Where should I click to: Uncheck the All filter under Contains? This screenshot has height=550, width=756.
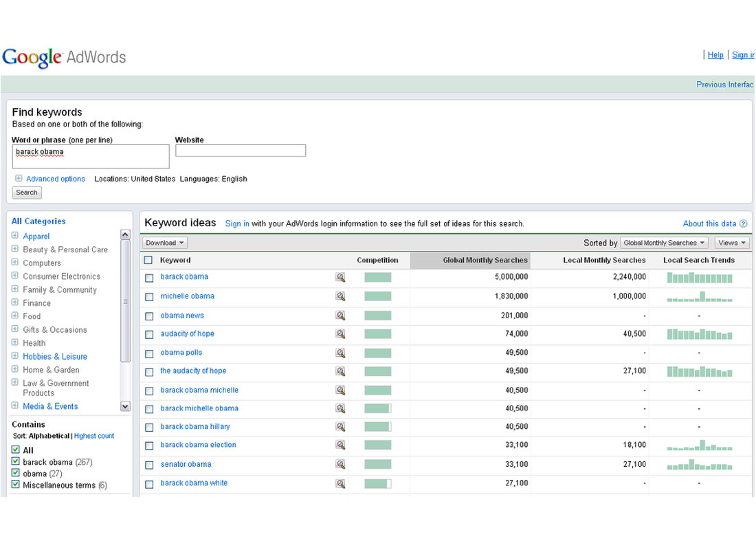click(16, 450)
